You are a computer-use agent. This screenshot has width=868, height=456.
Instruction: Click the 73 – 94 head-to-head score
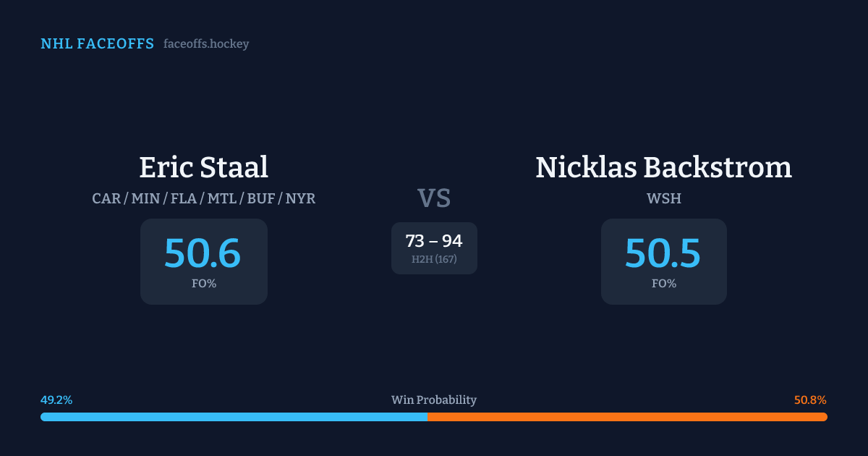[434, 241]
